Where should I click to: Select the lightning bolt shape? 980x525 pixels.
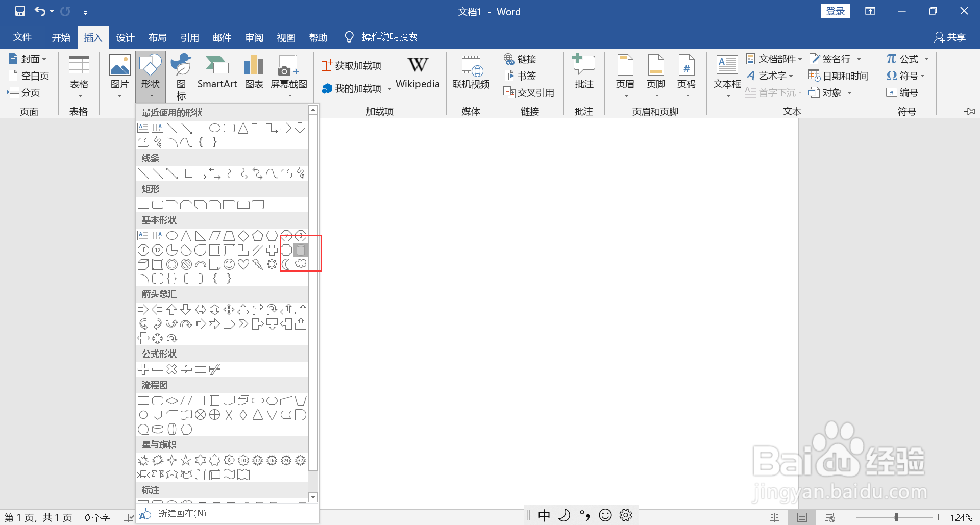[x=258, y=264]
